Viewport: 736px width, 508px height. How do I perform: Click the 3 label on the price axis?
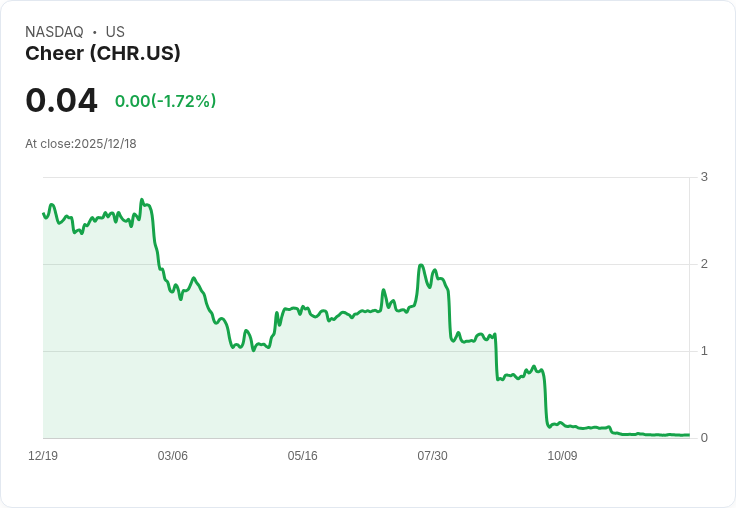[x=704, y=177]
